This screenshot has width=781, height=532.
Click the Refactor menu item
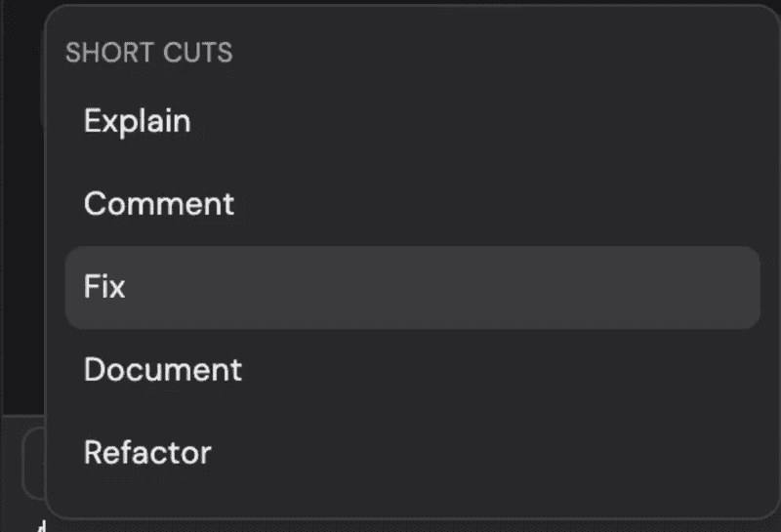[x=147, y=453]
